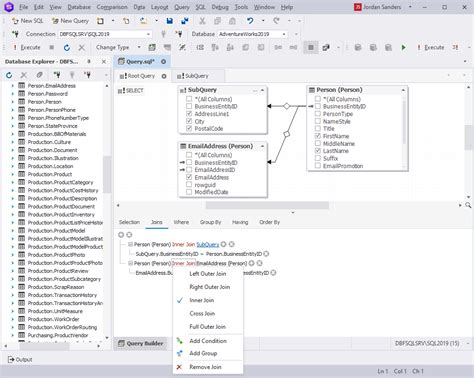Click the Output panel icon at bottom
This screenshot has width=474, height=378.
[11, 359]
